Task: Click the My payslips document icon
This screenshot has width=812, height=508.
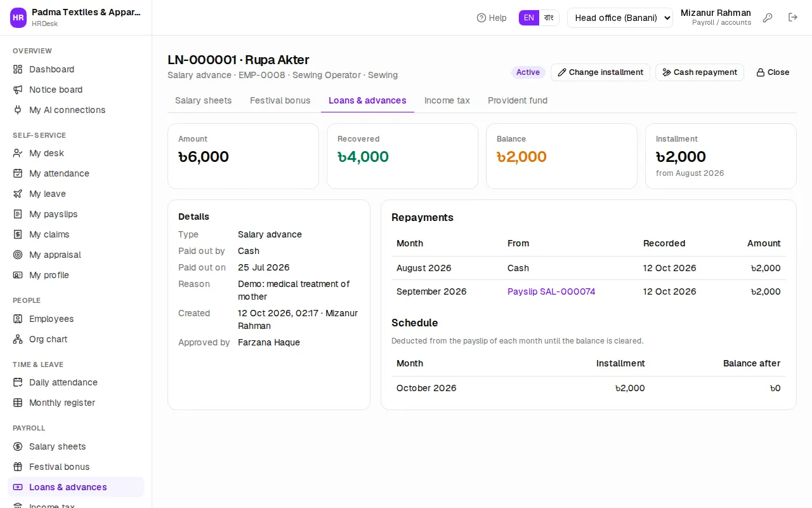Action: tap(18, 214)
